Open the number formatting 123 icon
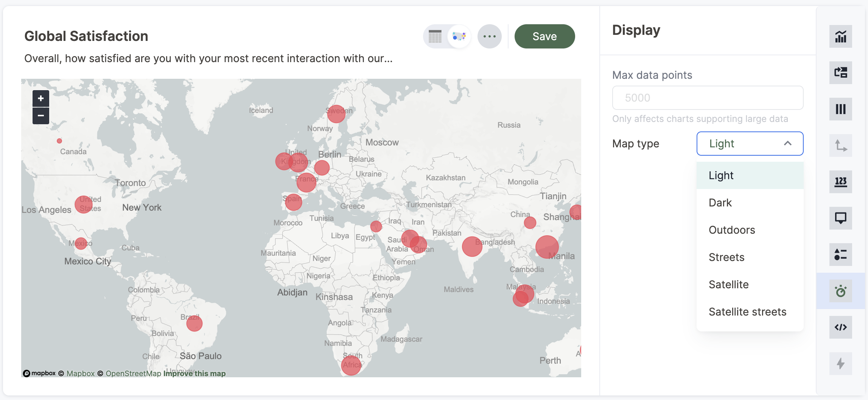The width and height of the screenshot is (868, 400). (x=840, y=182)
